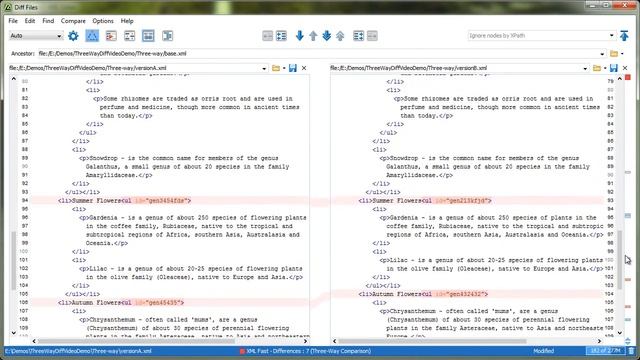Click the arrows icon at bottom of overview strip

point(628,341)
